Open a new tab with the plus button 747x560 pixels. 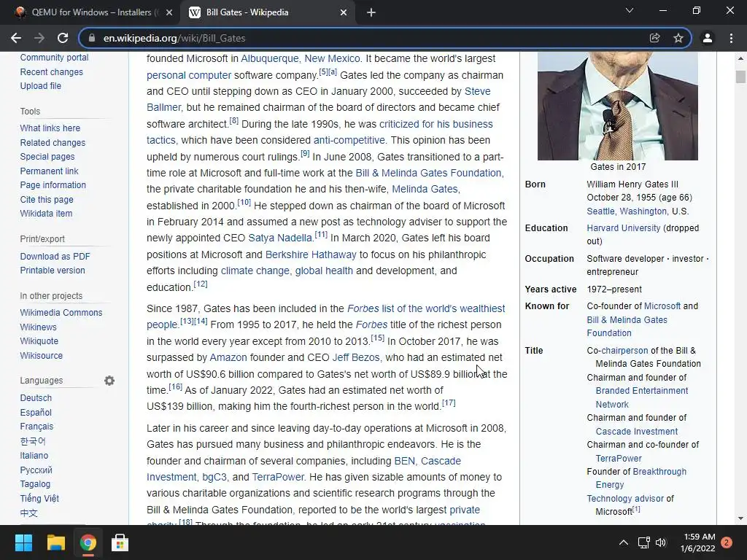click(371, 12)
